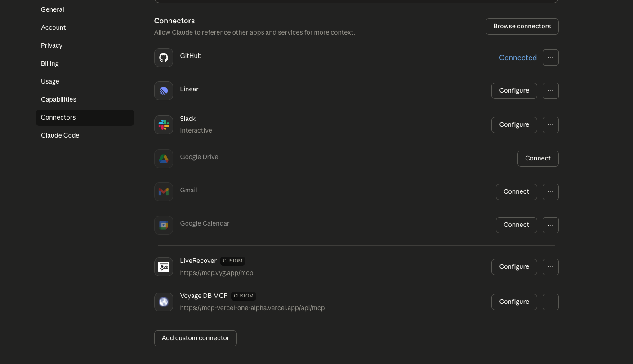The width and height of the screenshot is (633, 364).
Task: Click the Linear connector icon
Action: coord(163,91)
